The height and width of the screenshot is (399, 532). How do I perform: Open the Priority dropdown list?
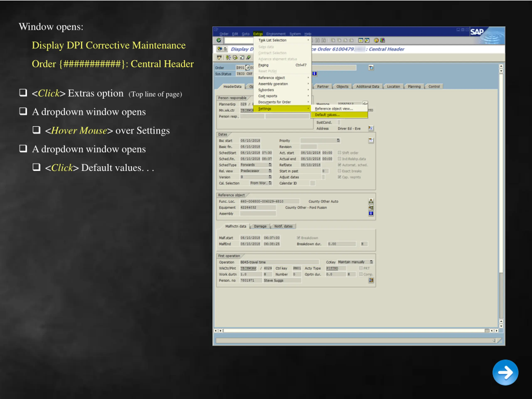point(338,140)
